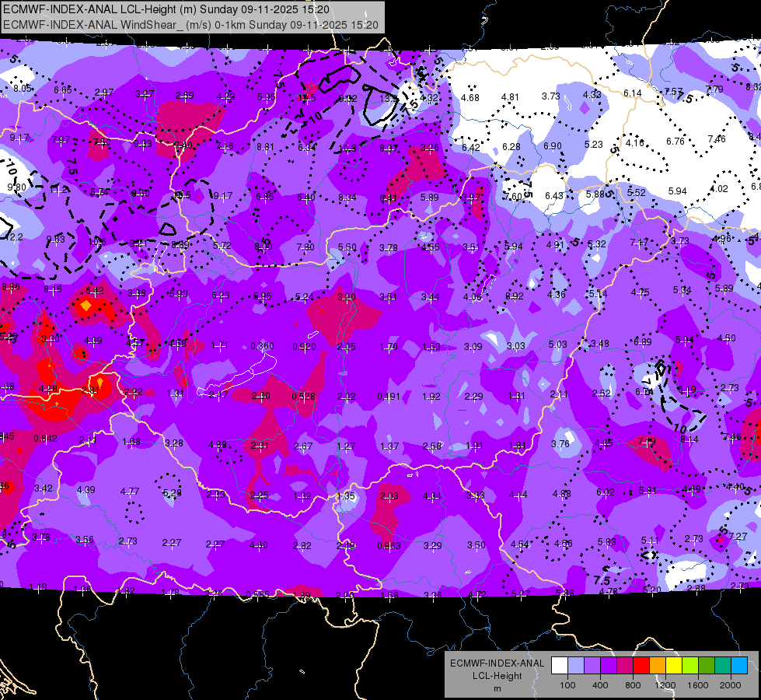Click the orange legend swatch
Screen dimensions: 761x700
[658, 666]
